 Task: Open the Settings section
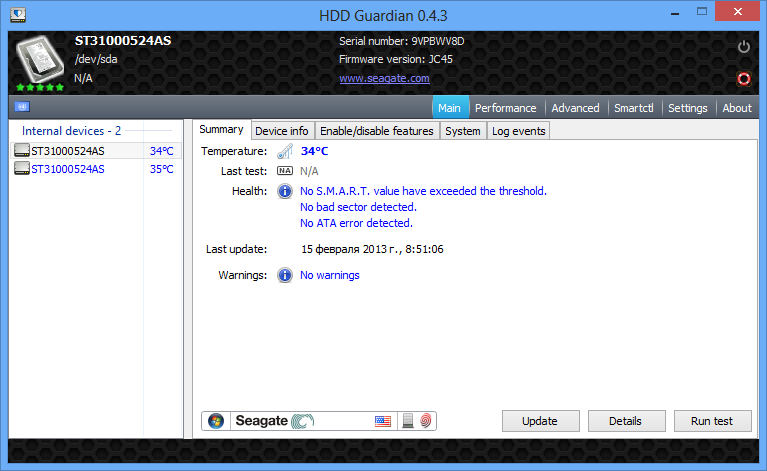click(x=687, y=108)
